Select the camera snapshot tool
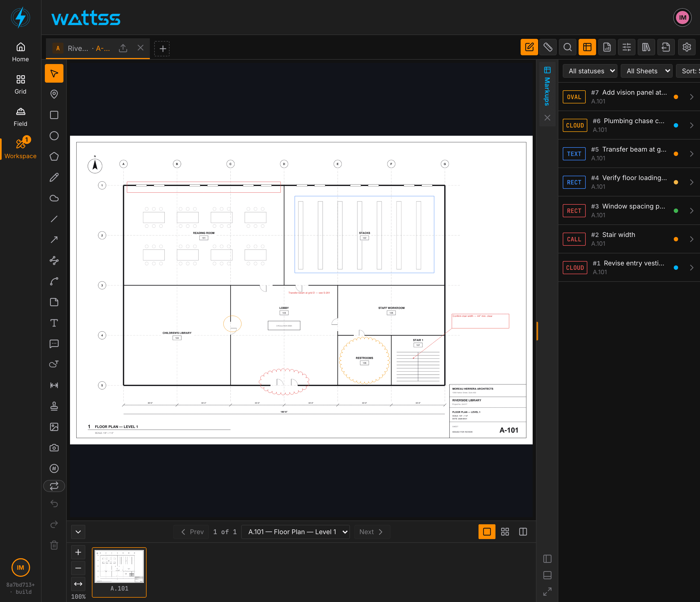The image size is (700, 602). click(x=54, y=447)
